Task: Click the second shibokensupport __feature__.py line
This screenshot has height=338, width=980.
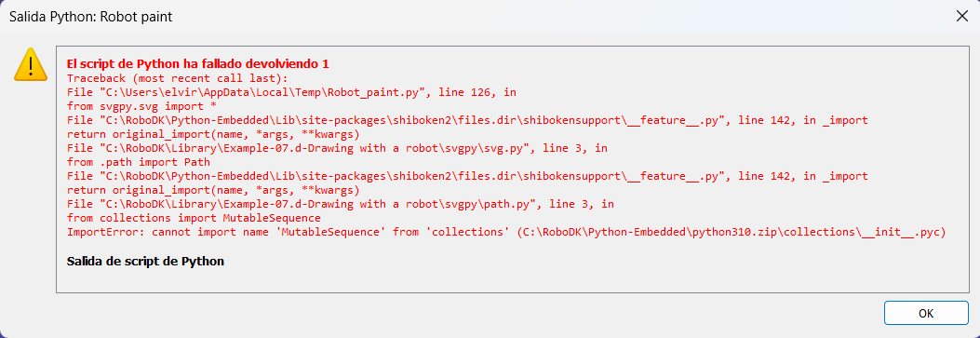Action: [467, 176]
